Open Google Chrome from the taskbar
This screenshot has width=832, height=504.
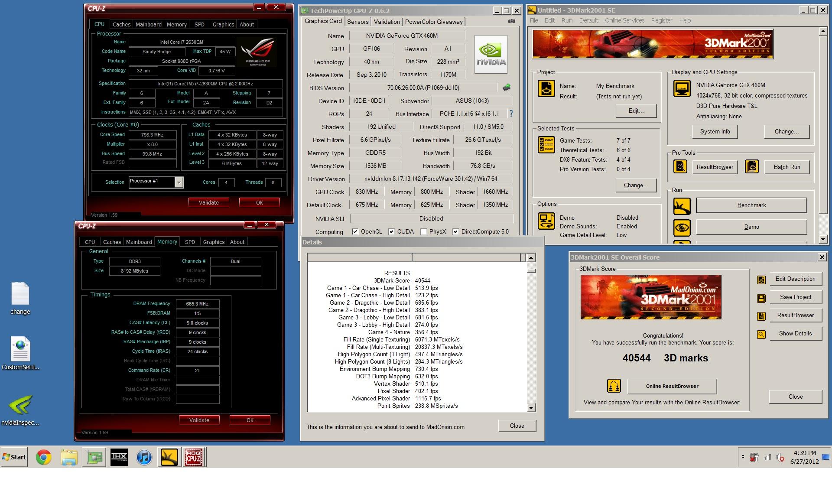coord(43,457)
